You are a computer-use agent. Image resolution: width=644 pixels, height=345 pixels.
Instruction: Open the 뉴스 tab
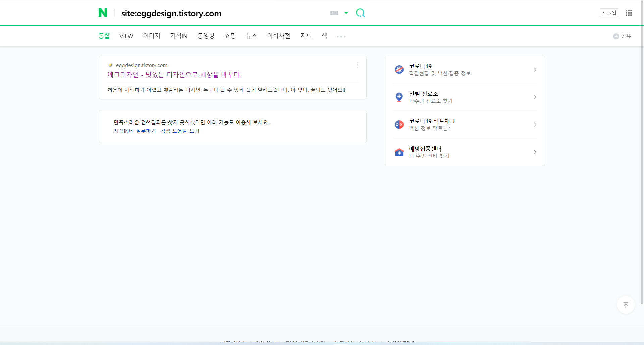click(252, 36)
